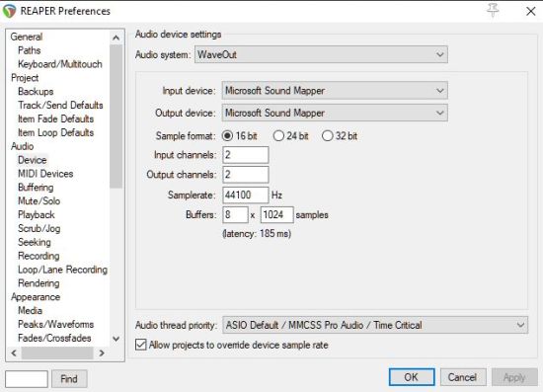
Task: Click the tree scroll down arrow
Action: [x=116, y=339]
